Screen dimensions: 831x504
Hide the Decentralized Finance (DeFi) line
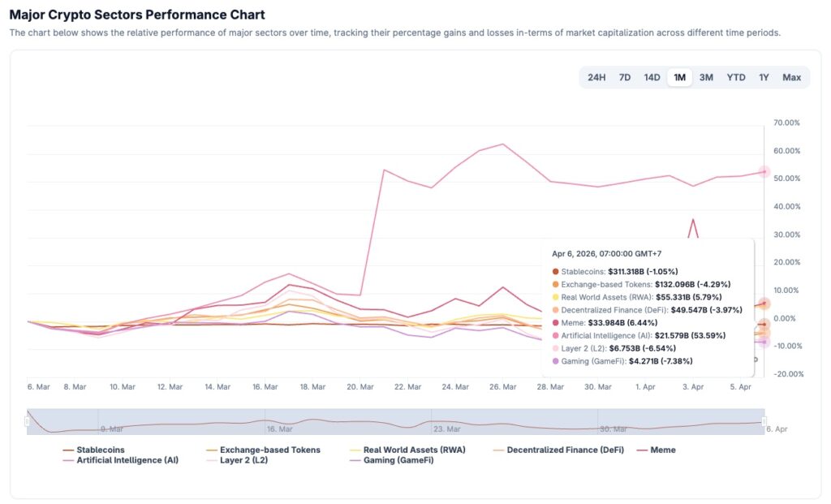coord(565,450)
